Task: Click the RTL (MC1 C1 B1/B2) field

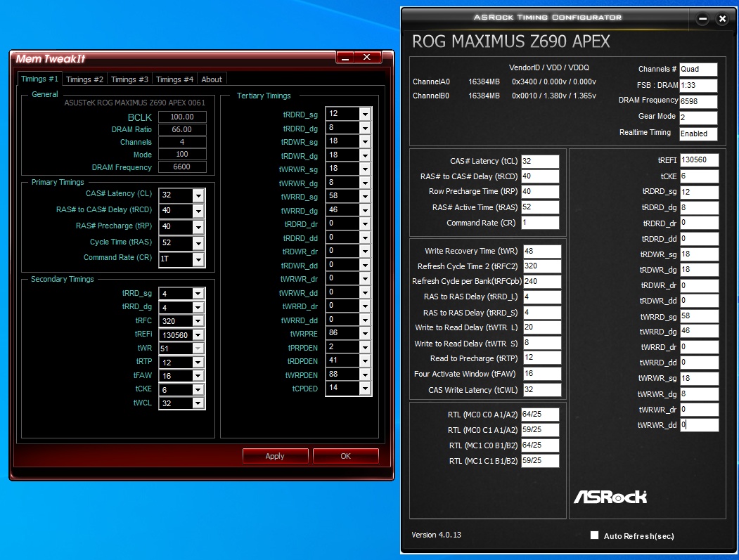Action: pos(540,461)
